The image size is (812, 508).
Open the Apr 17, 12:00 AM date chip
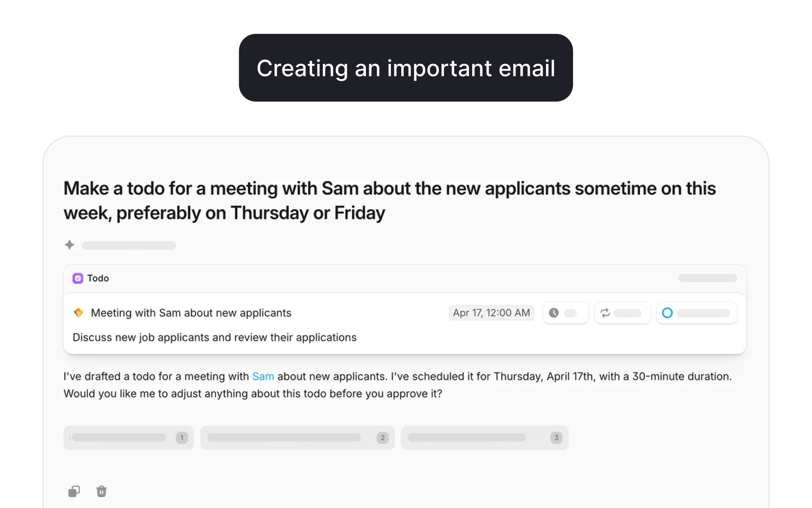[x=491, y=313]
